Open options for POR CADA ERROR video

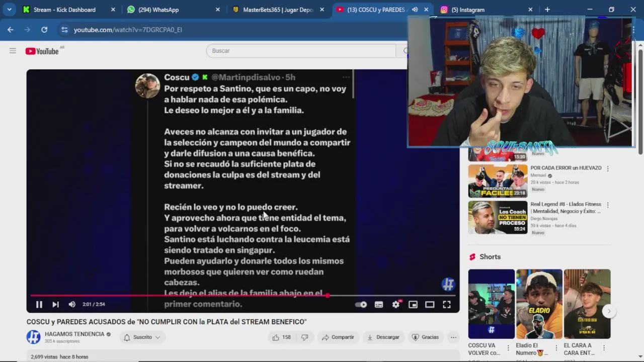608,169
